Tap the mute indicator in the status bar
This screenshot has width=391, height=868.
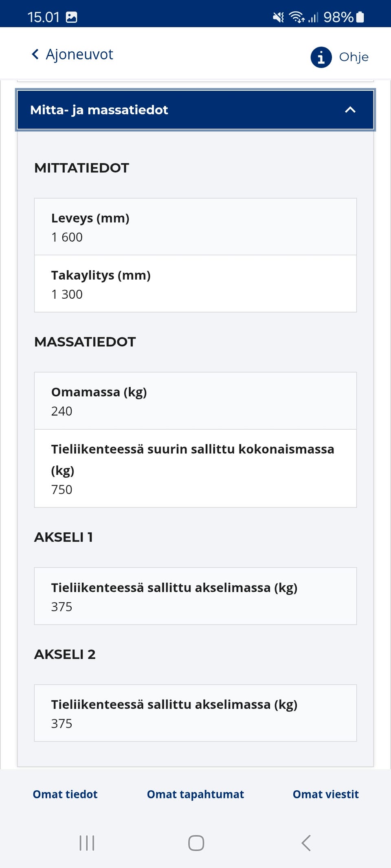(277, 16)
